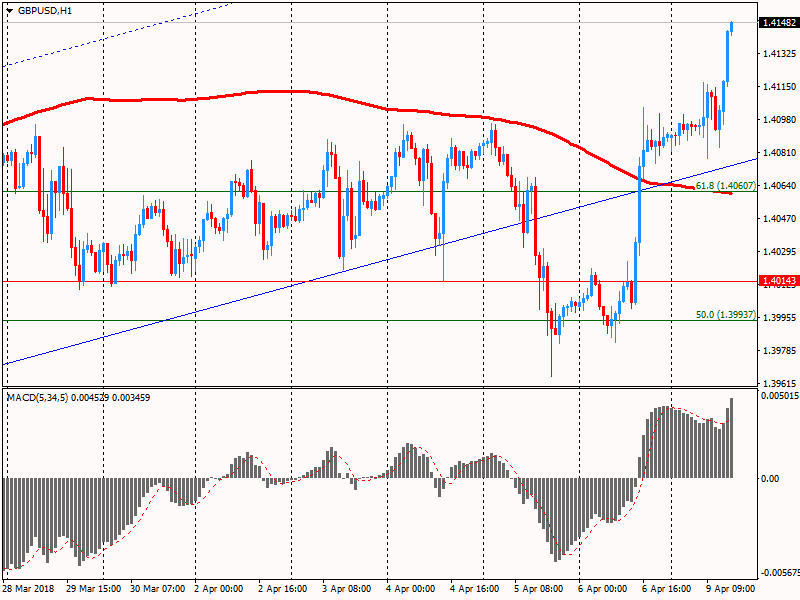The height and width of the screenshot is (600, 800).
Task: Click the time axis label 6 Apr 00:00
Action: tap(603, 589)
